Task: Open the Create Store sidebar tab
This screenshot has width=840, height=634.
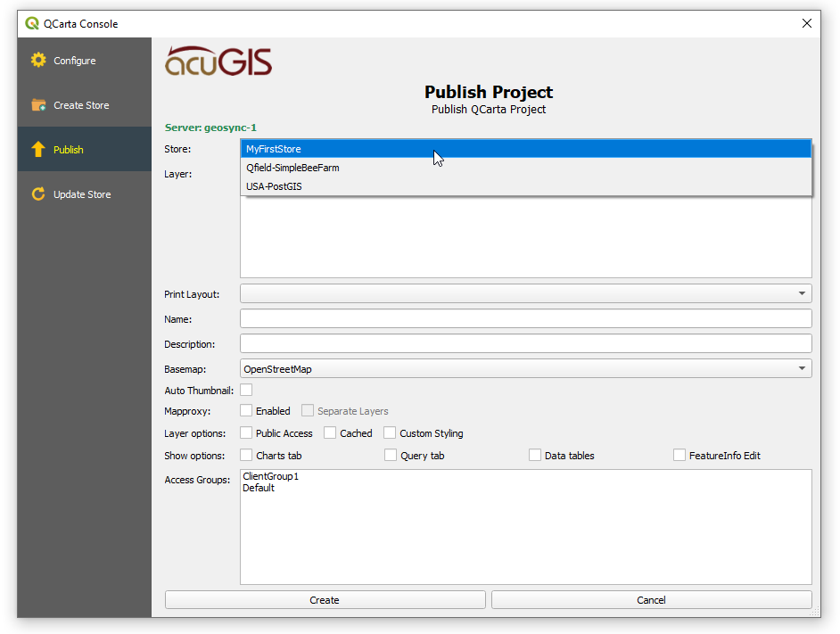Action: pos(84,105)
